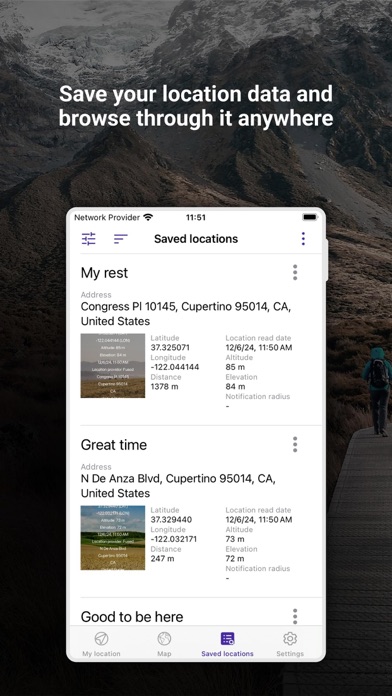The image size is (392, 696).
Task: Tap latitude value 37.325071
Action: 170,348
